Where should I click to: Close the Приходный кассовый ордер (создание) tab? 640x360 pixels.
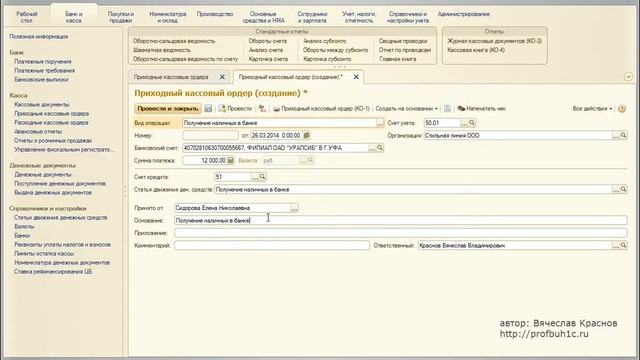pos(356,77)
